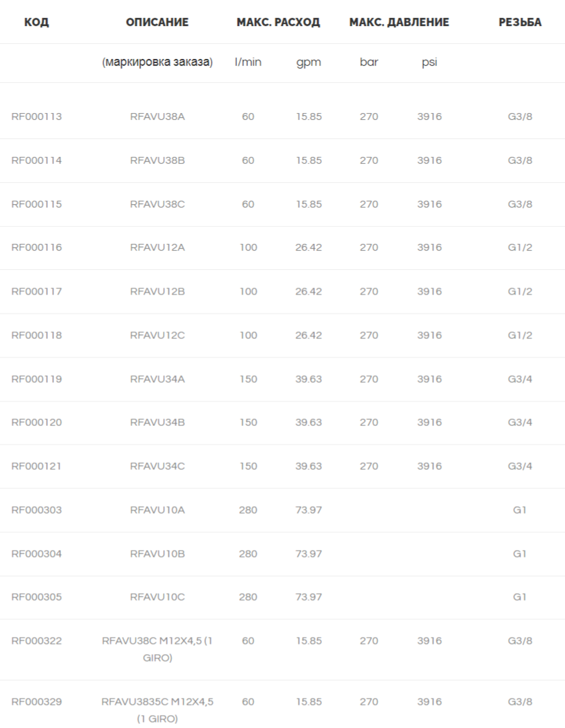Click the МАКС. РАСХОД column header
565x728 pixels.
[278, 23]
